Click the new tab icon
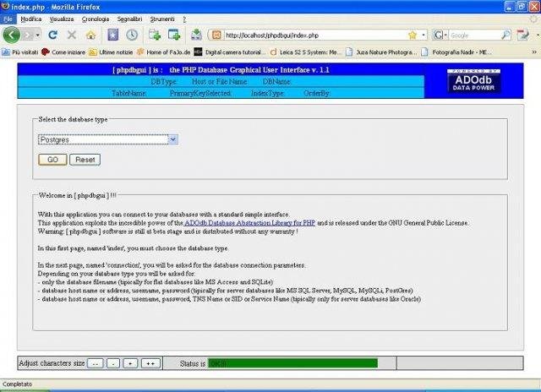Image resolution: width=541 pixels, height=392 pixels. pos(155,35)
